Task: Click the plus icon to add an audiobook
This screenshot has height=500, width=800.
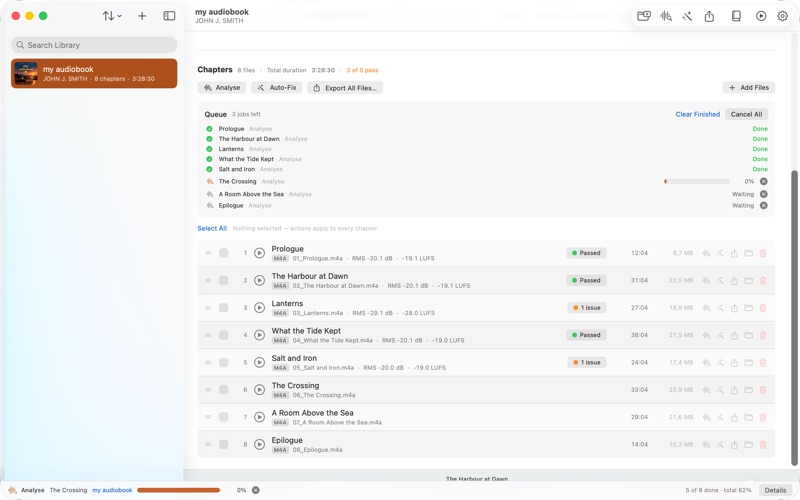Action: [142, 16]
